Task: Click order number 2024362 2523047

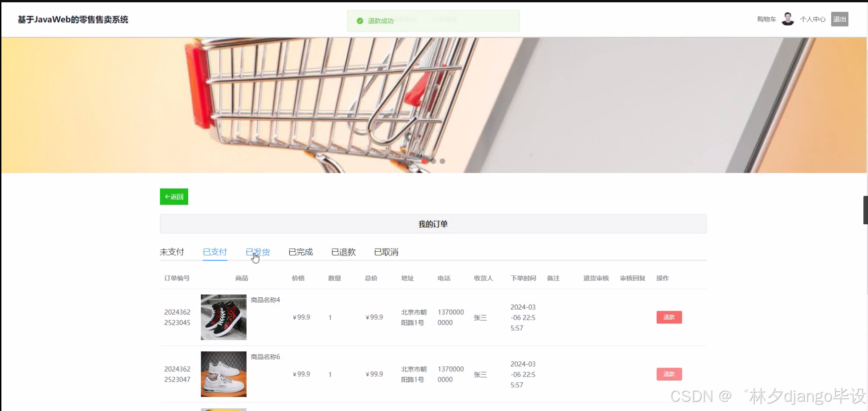Action: 177,374
